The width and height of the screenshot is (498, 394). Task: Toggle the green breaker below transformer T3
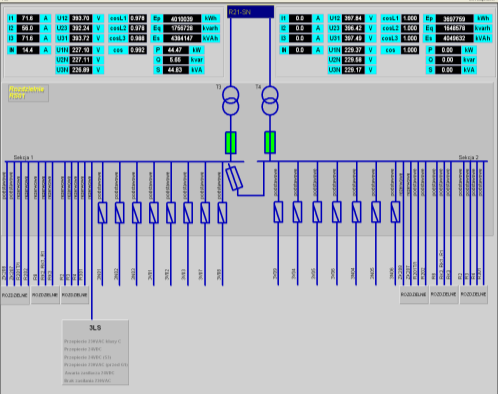tap(231, 143)
